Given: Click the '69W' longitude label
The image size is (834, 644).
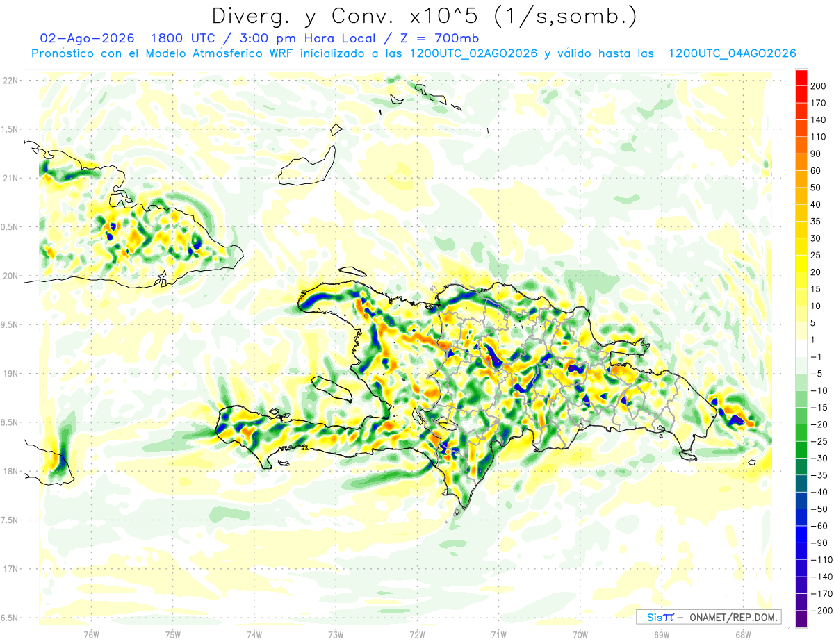Looking at the screenshot, I should pos(662,634).
